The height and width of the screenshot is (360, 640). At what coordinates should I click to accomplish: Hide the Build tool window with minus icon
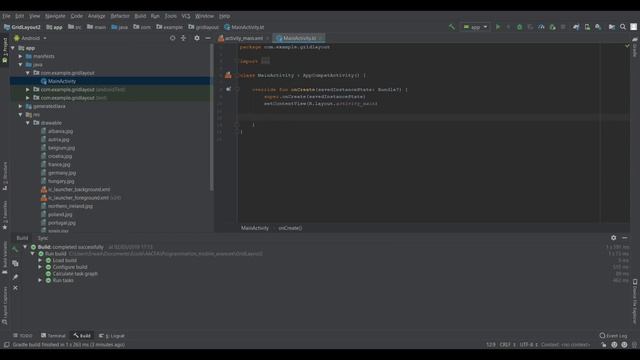pyautogui.click(x=625, y=238)
